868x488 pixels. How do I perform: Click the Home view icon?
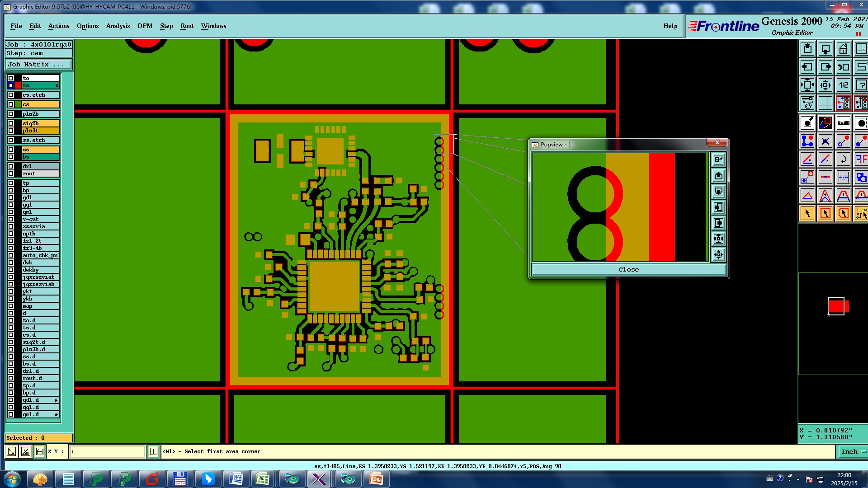click(843, 49)
